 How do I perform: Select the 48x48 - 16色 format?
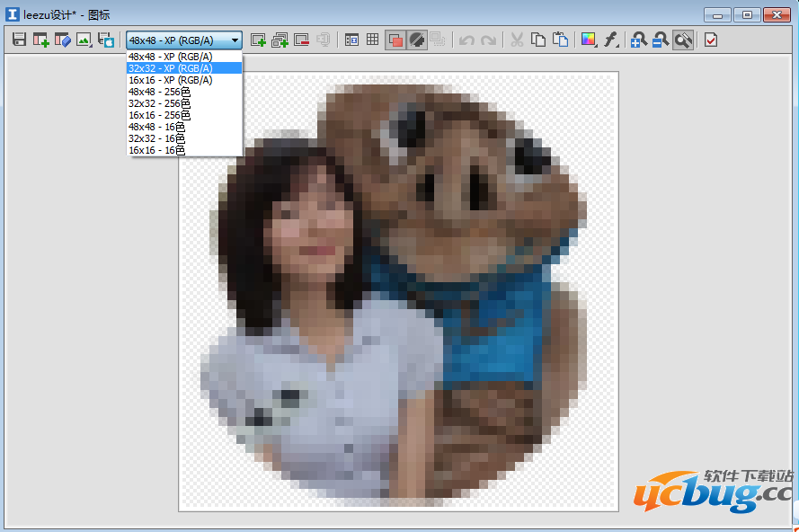tap(184, 127)
